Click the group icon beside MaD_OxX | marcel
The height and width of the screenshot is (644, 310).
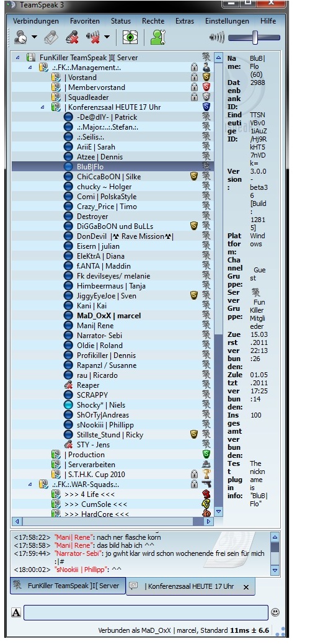(206, 315)
